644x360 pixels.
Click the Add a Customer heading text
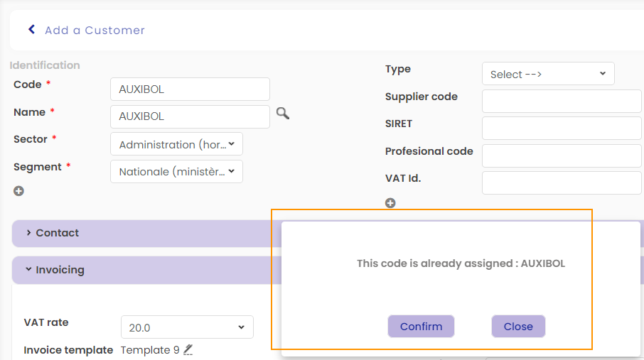[x=95, y=30]
